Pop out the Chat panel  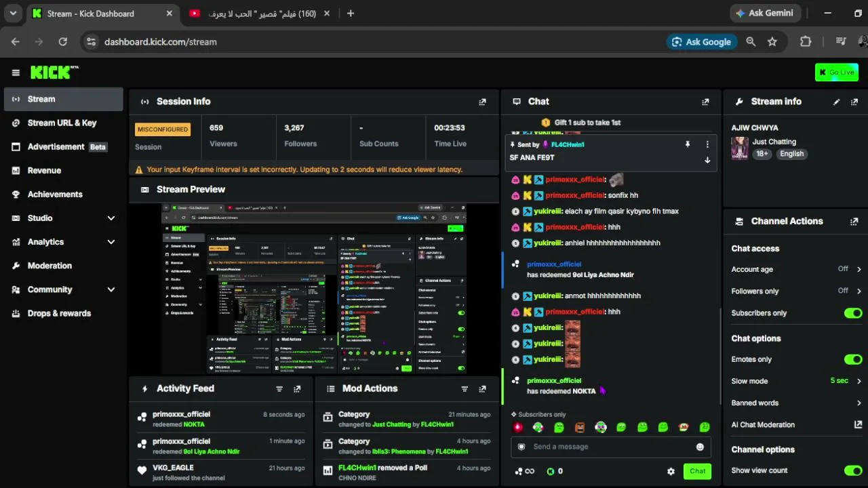(x=705, y=102)
